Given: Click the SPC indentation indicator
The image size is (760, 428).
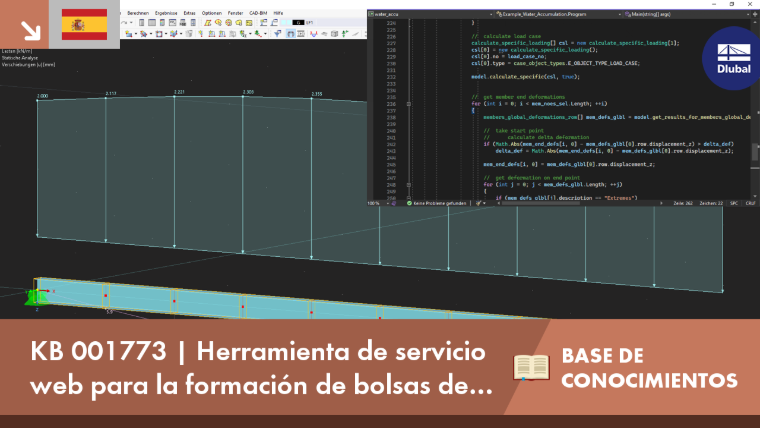Looking at the screenshot, I should point(734,203).
